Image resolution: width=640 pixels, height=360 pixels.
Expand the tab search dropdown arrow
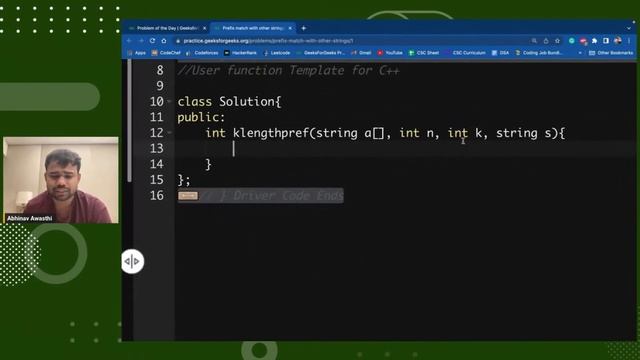pos(629,28)
